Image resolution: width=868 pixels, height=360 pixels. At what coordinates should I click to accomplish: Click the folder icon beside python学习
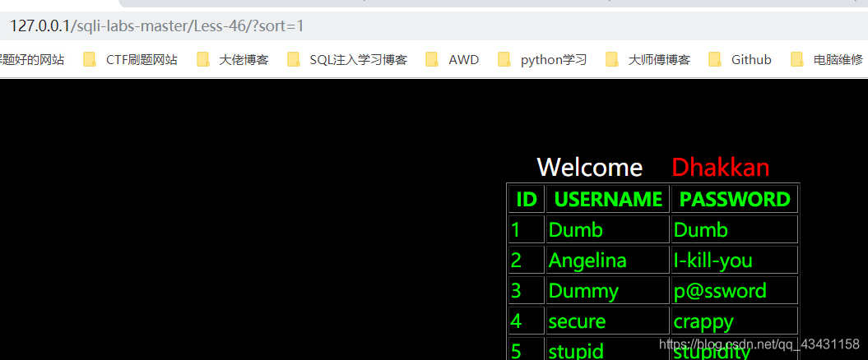click(x=504, y=60)
